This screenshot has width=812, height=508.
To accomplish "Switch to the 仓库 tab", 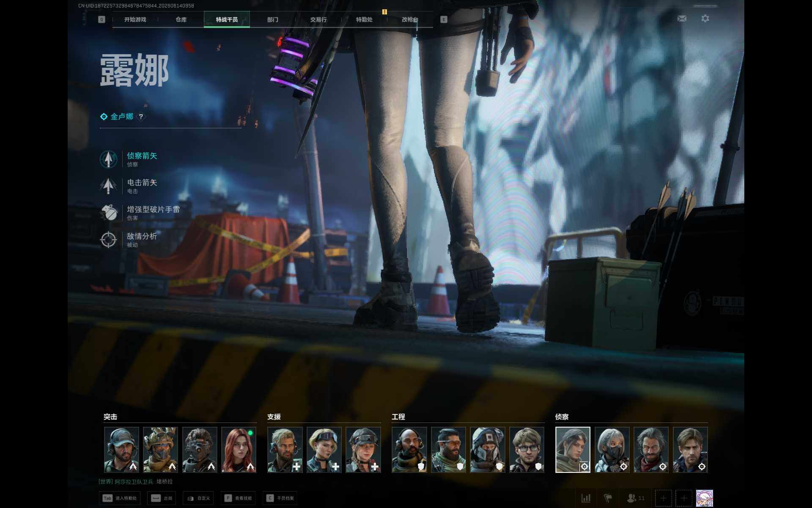I will point(181,19).
